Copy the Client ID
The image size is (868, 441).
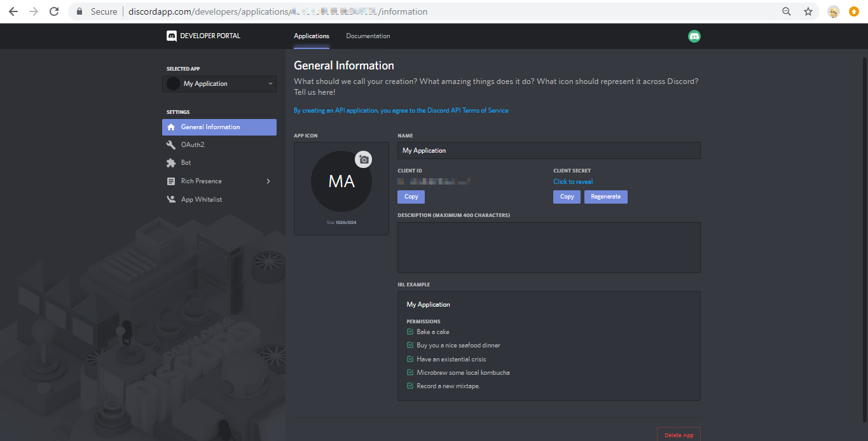(411, 197)
